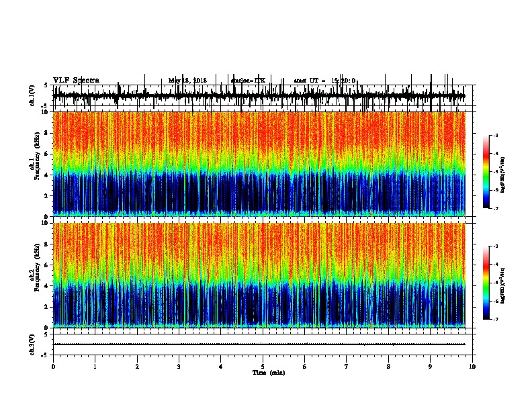Click inside the ch.2 spectrogram panel
The height and width of the screenshot is (411, 532).
click(259, 275)
